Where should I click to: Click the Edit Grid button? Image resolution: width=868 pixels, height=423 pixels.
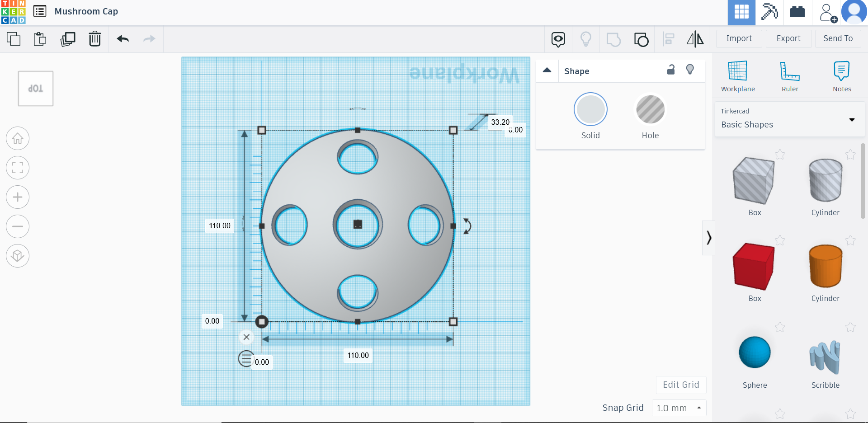(681, 385)
